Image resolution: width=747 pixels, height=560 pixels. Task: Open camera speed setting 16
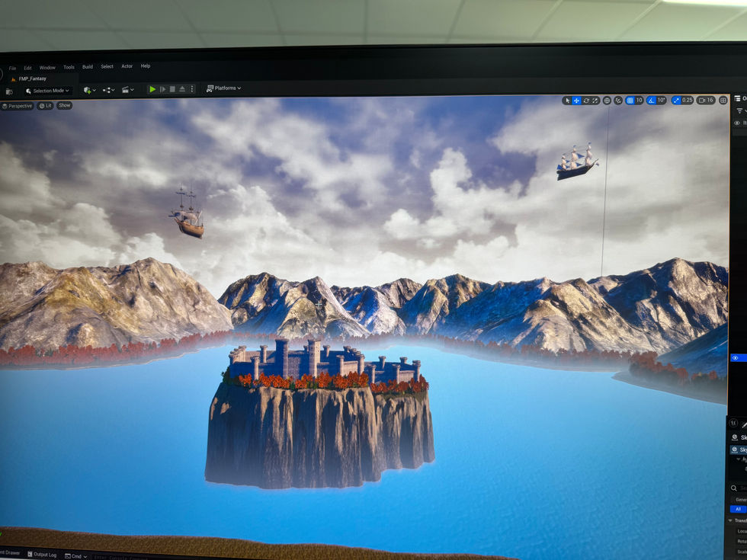pyautogui.click(x=706, y=101)
